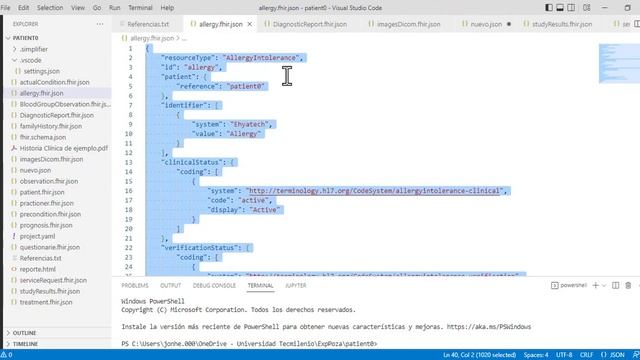Screen dimensions: 640x360
Task: Open Help menu
Action: (167, 8)
